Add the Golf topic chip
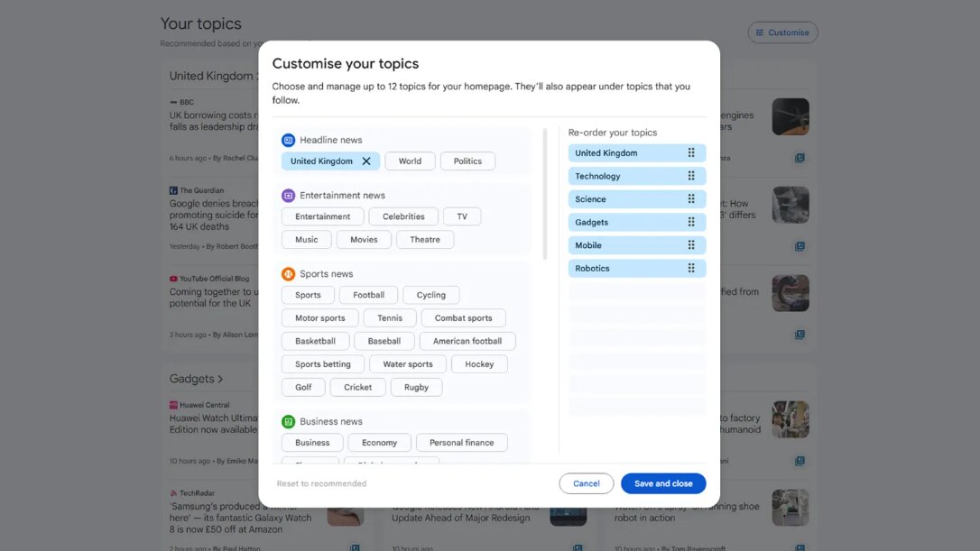This screenshot has height=551, width=980. click(303, 388)
